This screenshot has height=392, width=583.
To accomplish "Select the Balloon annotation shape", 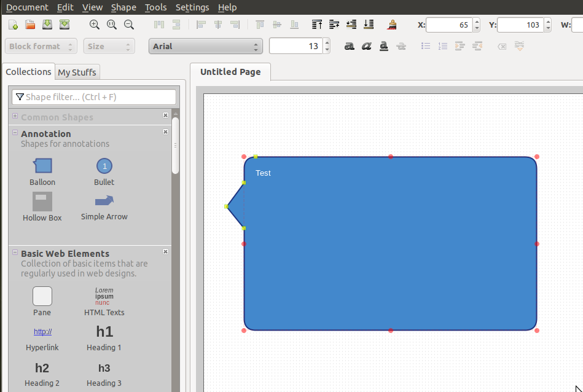I will pyautogui.click(x=42, y=172).
